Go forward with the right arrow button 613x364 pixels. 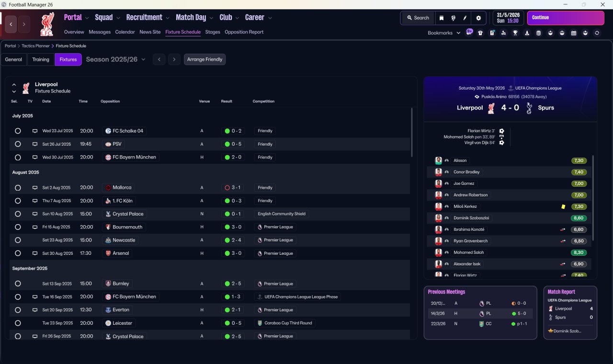(24, 24)
